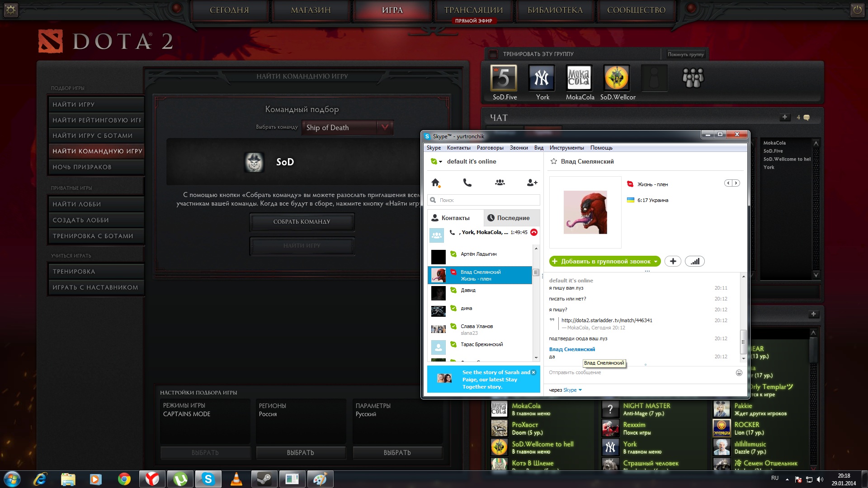Expand Добавить в групповой звонок dropdown arrow
868x488 pixels.
coord(656,262)
